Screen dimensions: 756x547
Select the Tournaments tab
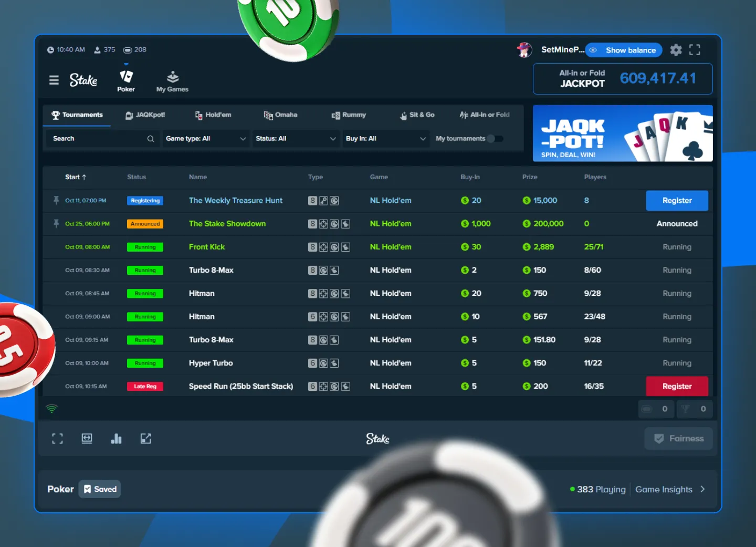pos(77,115)
